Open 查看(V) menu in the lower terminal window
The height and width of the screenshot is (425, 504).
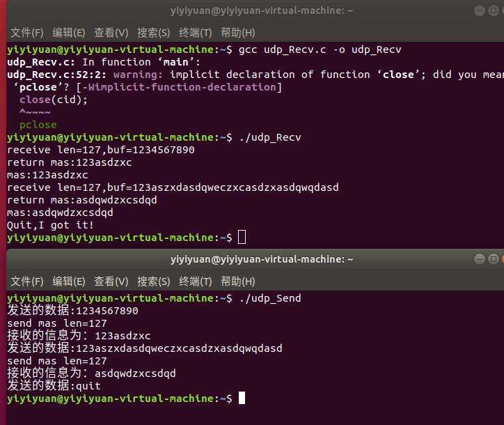click(111, 281)
